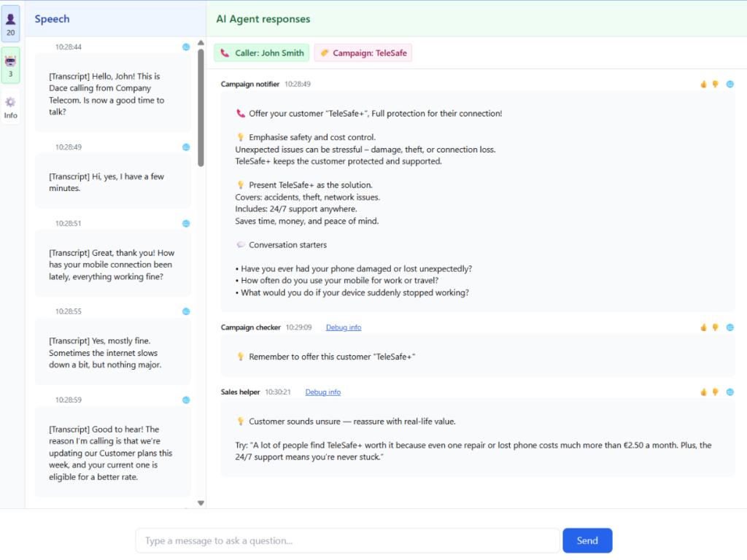Click globe icon on the 10:28:44 transcript
The height and width of the screenshot is (560, 747).
pyautogui.click(x=186, y=47)
